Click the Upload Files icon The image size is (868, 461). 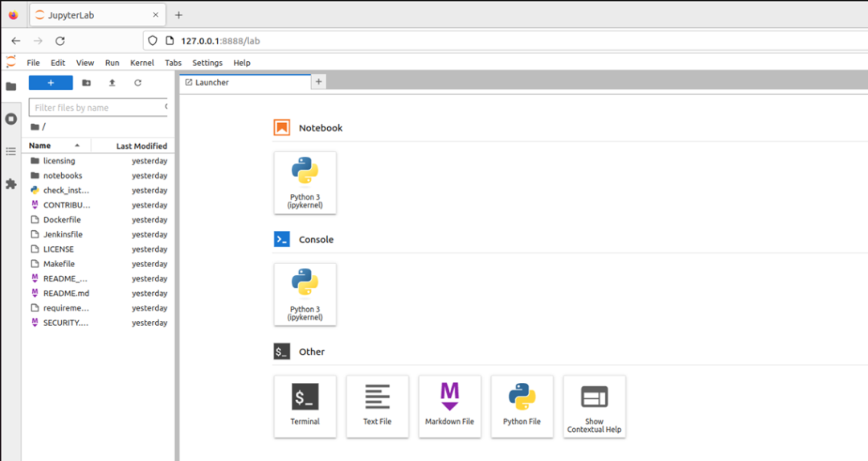click(x=112, y=83)
